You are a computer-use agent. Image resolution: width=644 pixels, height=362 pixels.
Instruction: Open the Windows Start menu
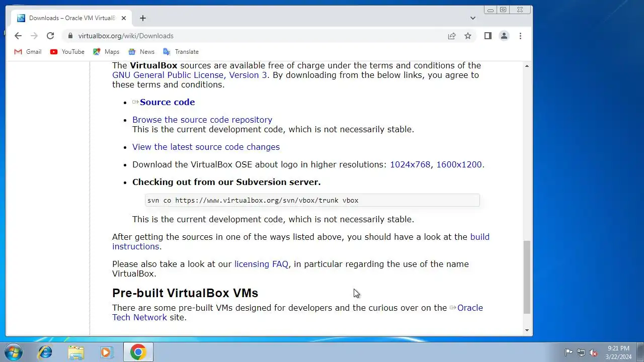click(x=13, y=352)
